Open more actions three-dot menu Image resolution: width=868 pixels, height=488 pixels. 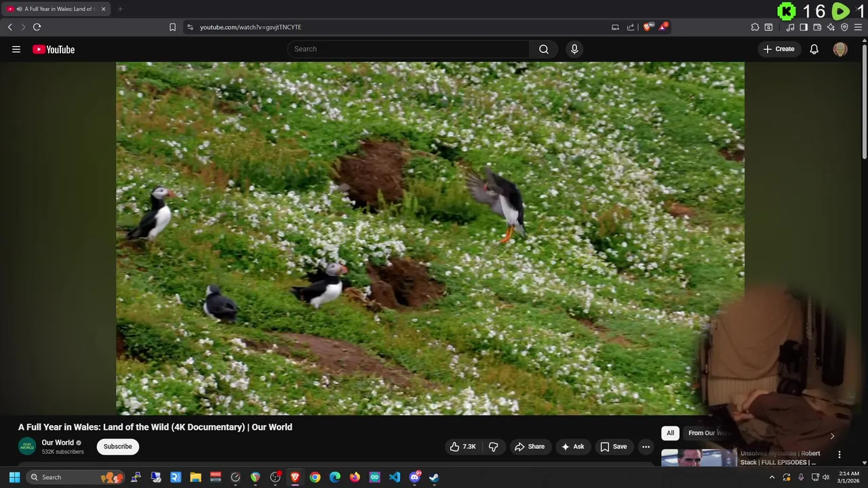pos(646,447)
